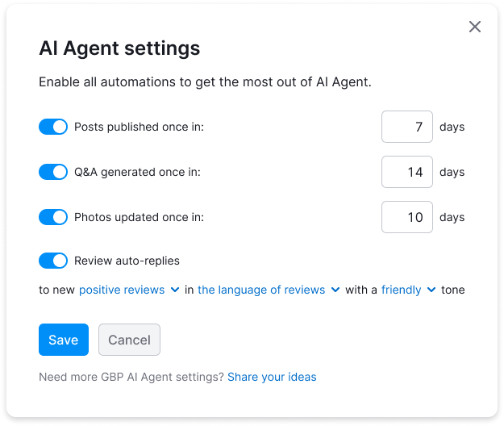
Task: Click the 'Review auto-replies' label text
Action: coord(127,261)
